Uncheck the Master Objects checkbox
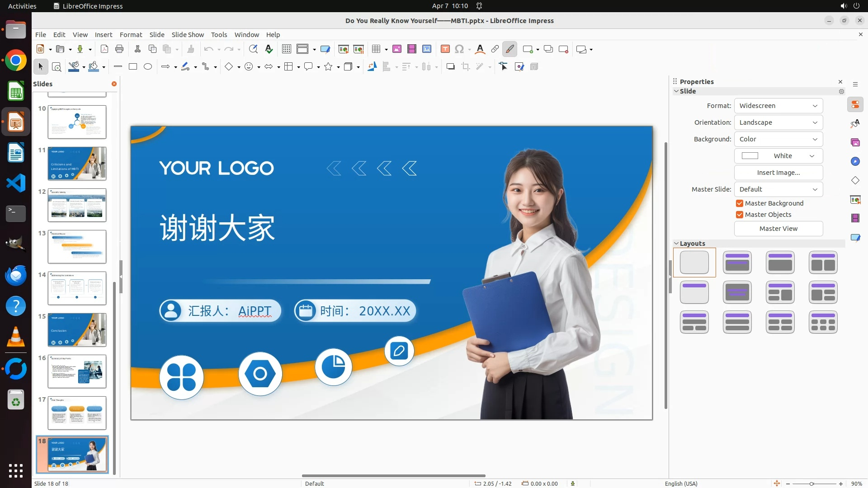The height and width of the screenshot is (488, 868). (740, 215)
